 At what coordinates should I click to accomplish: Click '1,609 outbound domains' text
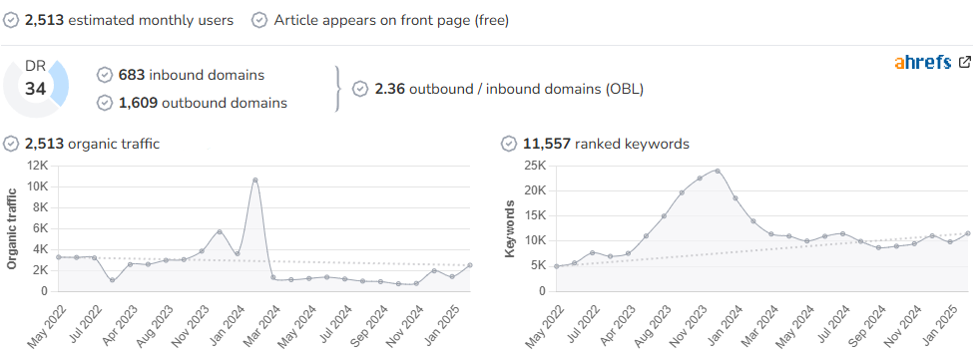[204, 103]
